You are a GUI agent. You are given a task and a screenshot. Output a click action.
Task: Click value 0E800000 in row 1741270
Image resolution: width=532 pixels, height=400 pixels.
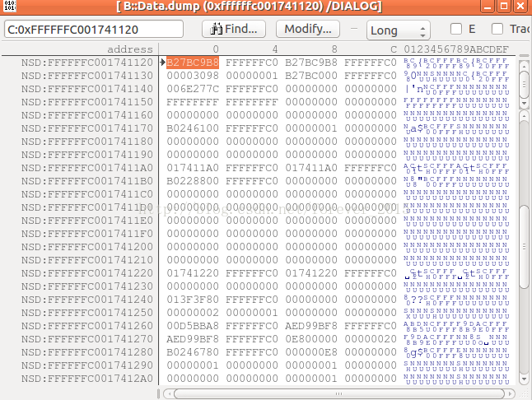click(311, 339)
